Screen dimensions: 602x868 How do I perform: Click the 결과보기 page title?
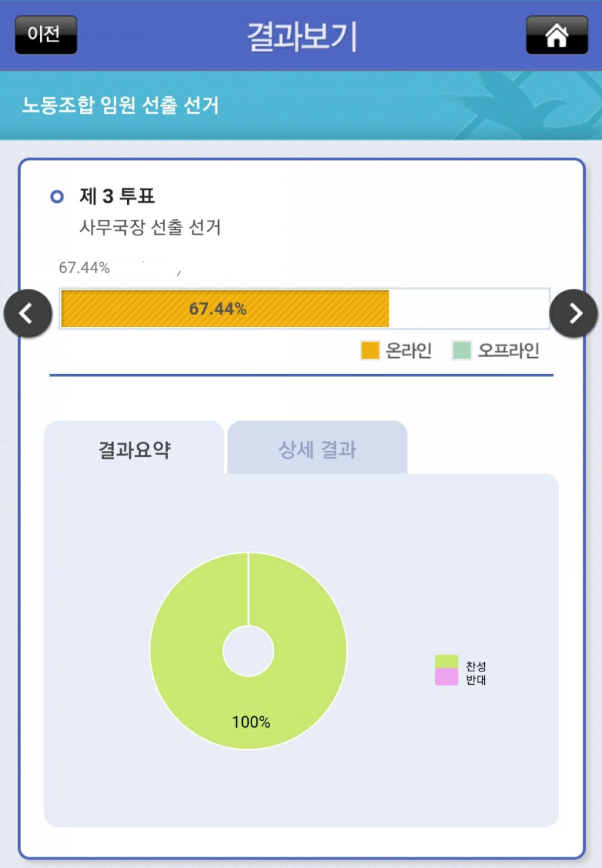coord(301,36)
